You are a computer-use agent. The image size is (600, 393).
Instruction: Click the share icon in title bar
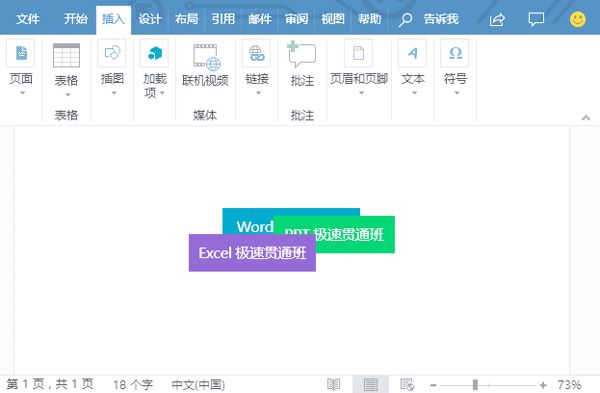pos(497,19)
